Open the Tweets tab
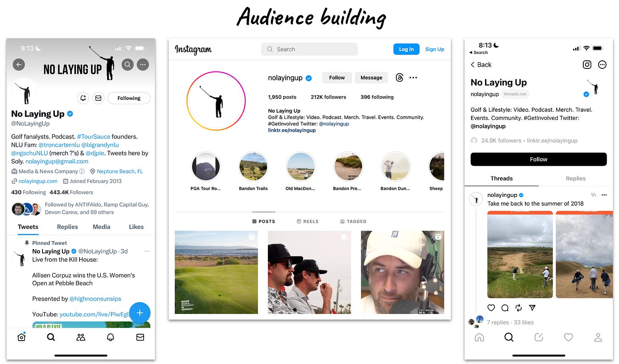This screenshot has width=619, height=364. [x=28, y=227]
